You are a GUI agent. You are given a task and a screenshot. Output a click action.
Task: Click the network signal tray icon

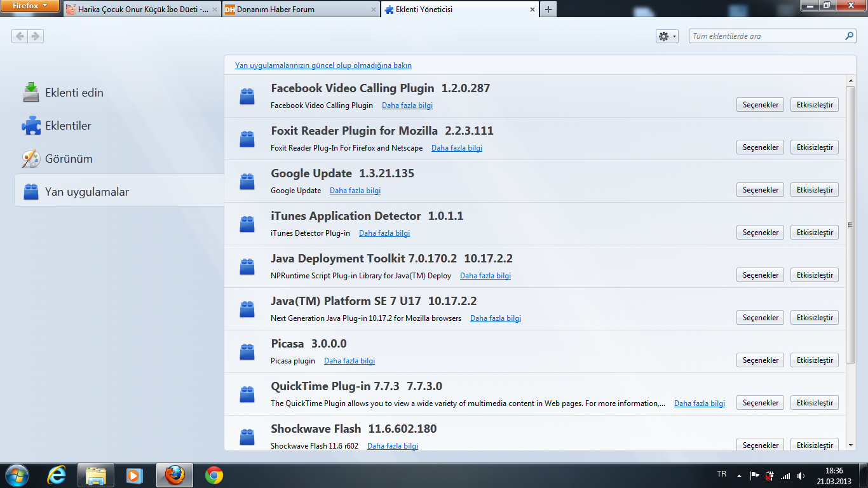pos(785,476)
